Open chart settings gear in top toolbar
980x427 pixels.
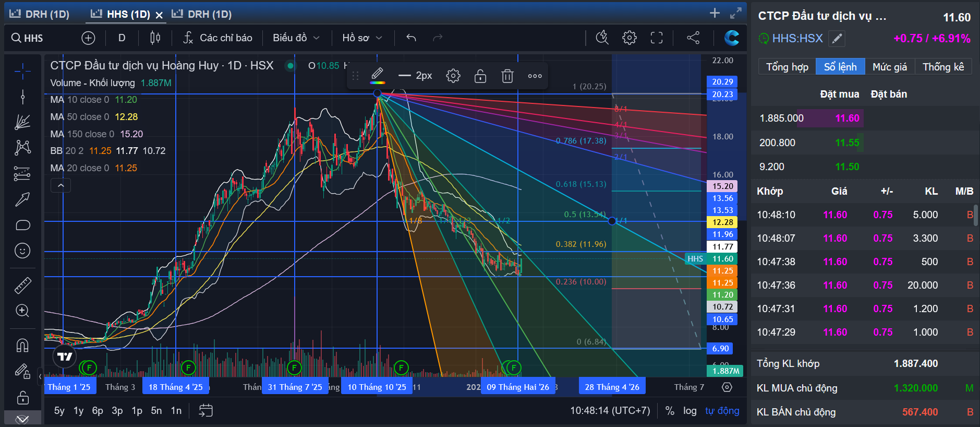point(630,38)
